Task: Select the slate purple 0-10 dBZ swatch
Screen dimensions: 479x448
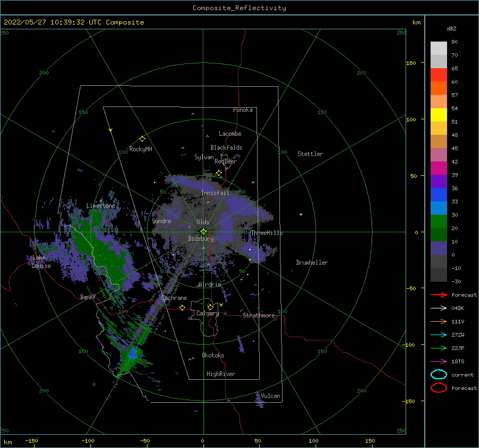Action: (439, 248)
